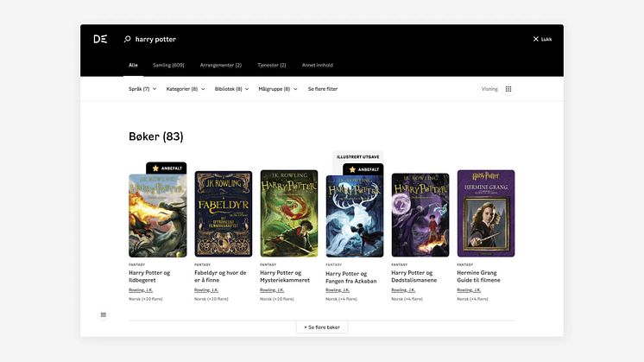Select the Alle tab
Viewport: 644px width, 362px height.
tap(133, 65)
